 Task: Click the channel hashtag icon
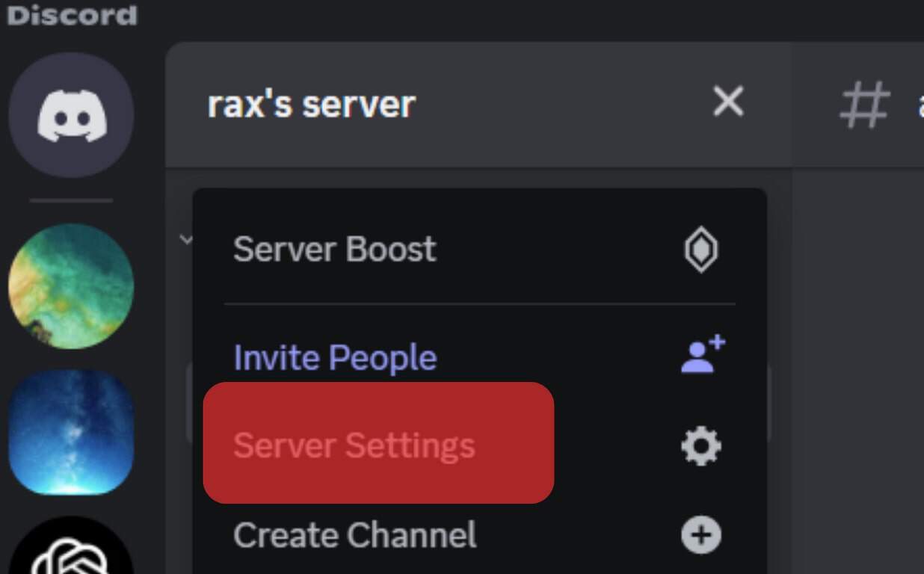[865, 105]
